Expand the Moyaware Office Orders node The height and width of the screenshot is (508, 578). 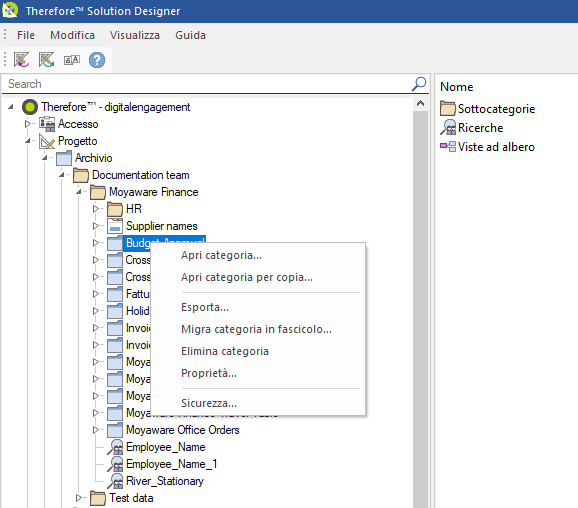(x=96, y=430)
